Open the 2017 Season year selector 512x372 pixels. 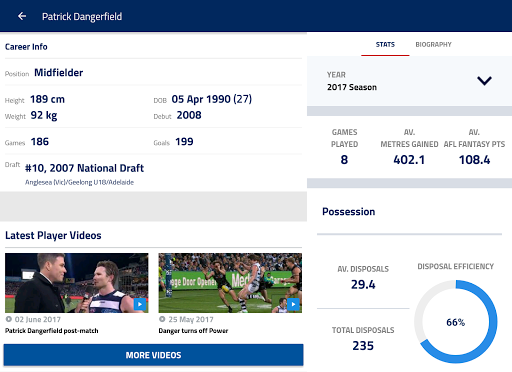coord(409,81)
